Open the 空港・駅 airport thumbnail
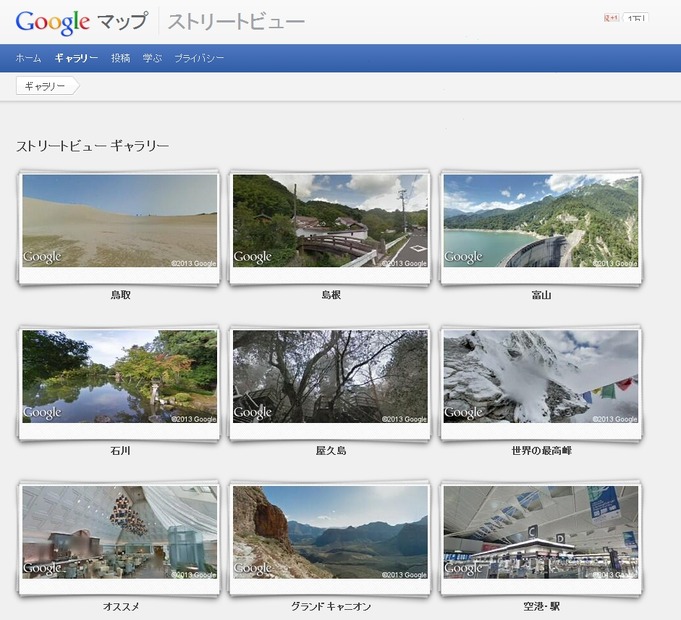Viewport: 681px width, 620px height. (541, 532)
